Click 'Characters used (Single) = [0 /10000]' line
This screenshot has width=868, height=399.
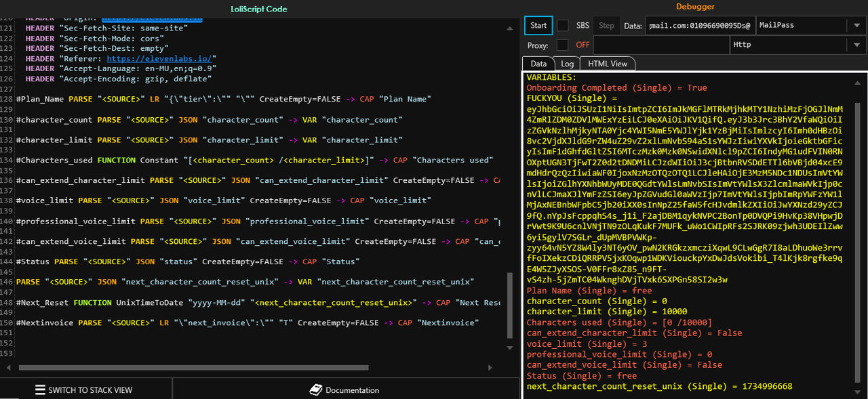618,322
